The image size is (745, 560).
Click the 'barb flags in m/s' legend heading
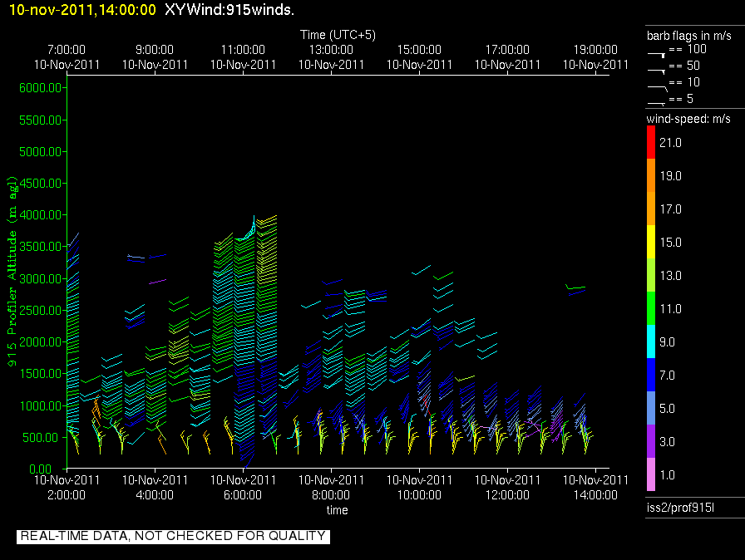pyautogui.click(x=689, y=36)
